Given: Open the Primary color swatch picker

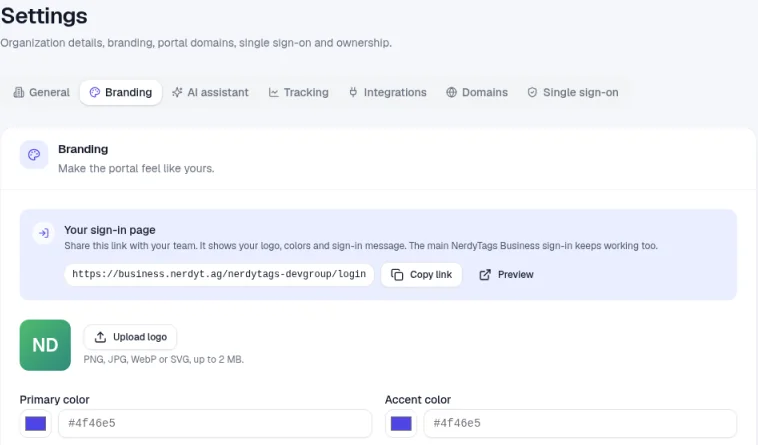Looking at the screenshot, I should 35,423.
